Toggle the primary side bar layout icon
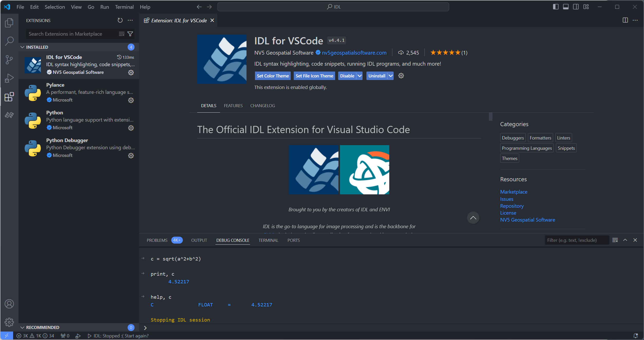Viewport: 644px width, 340px height. click(x=555, y=7)
